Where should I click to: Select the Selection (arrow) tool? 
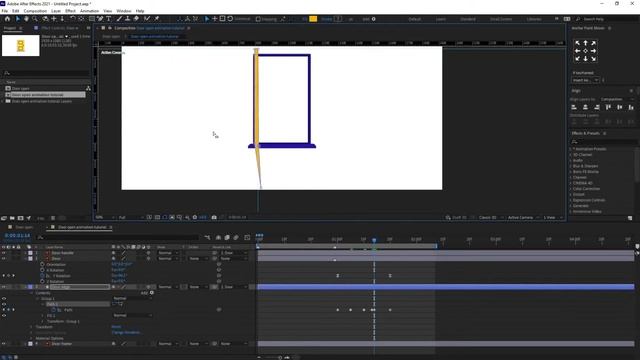(x=18, y=19)
